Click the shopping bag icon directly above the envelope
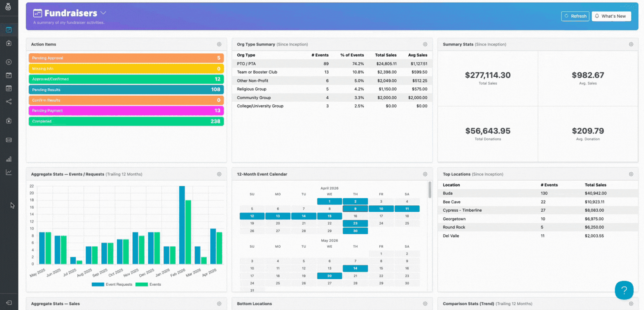644x310 pixels. (x=9, y=121)
